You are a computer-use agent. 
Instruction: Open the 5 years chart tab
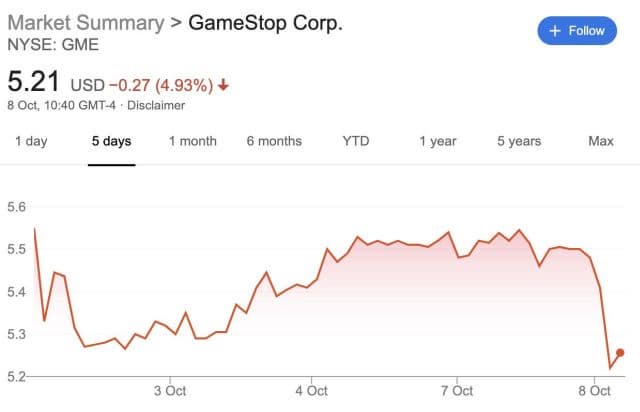pyautogui.click(x=519, y=141)
